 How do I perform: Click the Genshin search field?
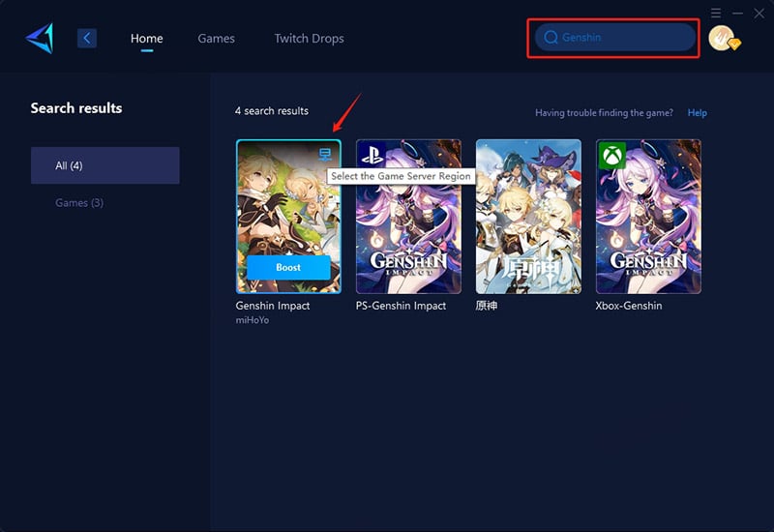[615, 37]
